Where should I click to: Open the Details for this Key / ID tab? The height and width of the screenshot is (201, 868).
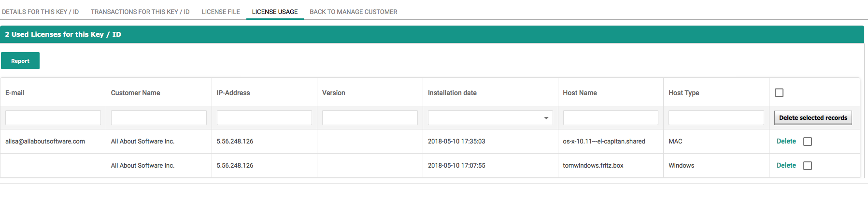point(40,12)
